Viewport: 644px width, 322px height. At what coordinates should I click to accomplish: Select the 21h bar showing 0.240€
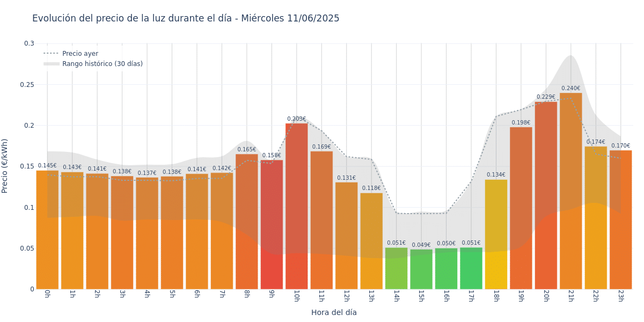click(x=571, y=191)
